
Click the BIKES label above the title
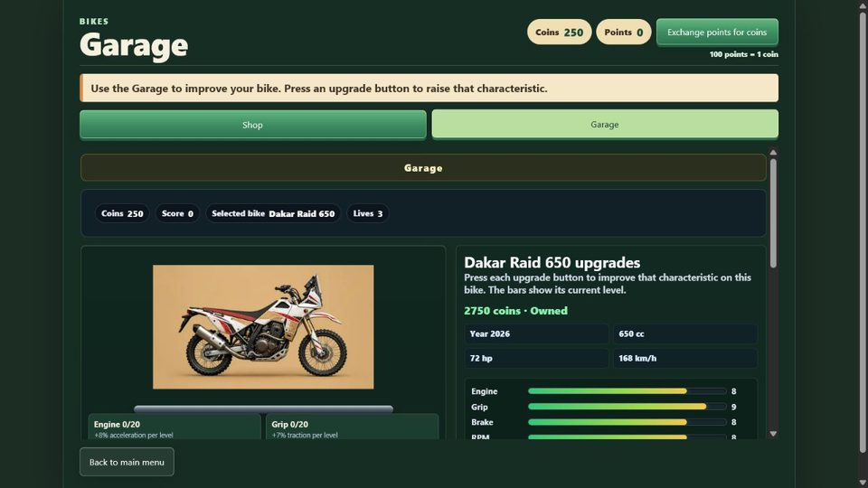[x=94, y=22]
